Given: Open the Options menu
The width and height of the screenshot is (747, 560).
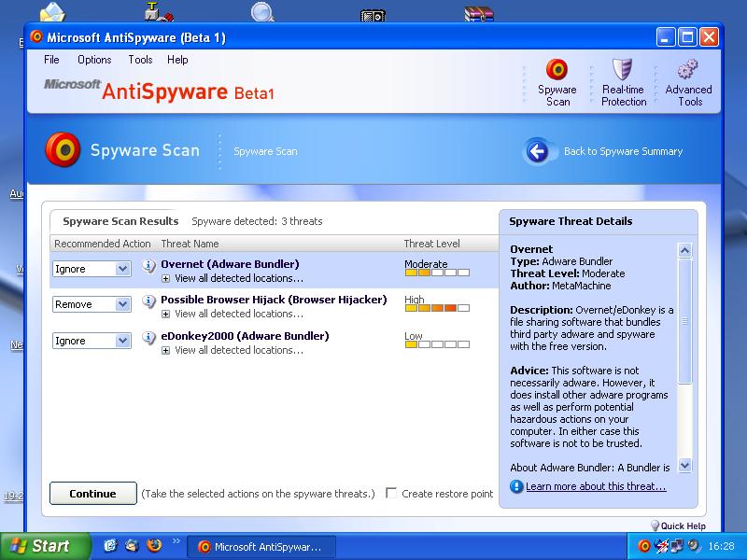Looking at the screenshot, I should click(94, 60).
